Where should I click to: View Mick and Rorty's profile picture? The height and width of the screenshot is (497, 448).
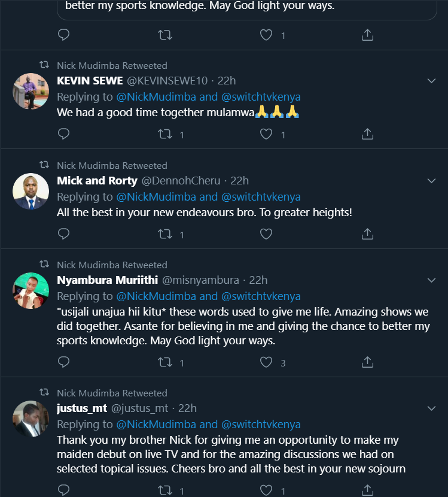coord(31,191)
